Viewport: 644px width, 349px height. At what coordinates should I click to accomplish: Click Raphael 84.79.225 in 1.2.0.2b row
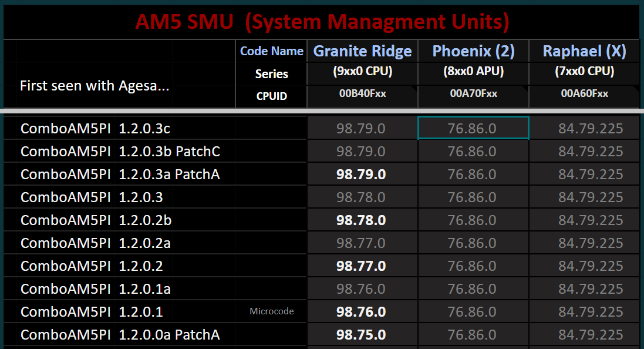click(x=585, y=220)
